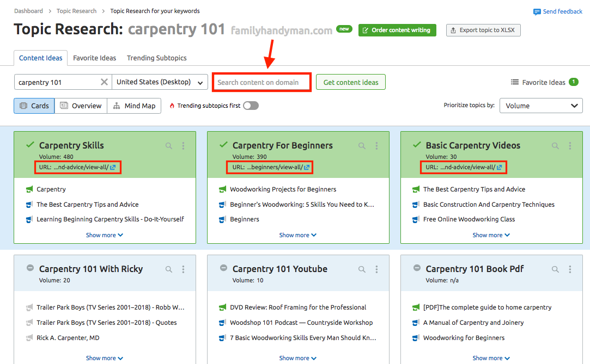Open external URL link icon on Basic Carpentry Videos card

click(x=500, y=168)
